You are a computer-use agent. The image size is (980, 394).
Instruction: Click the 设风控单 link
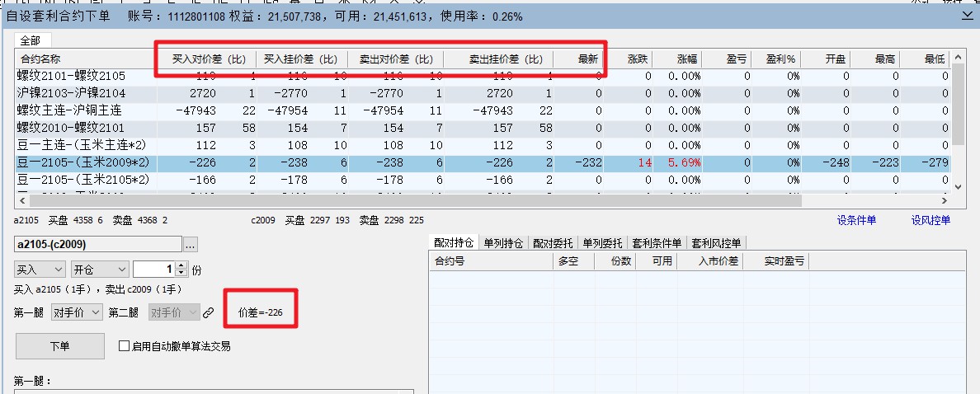(931, 220)
